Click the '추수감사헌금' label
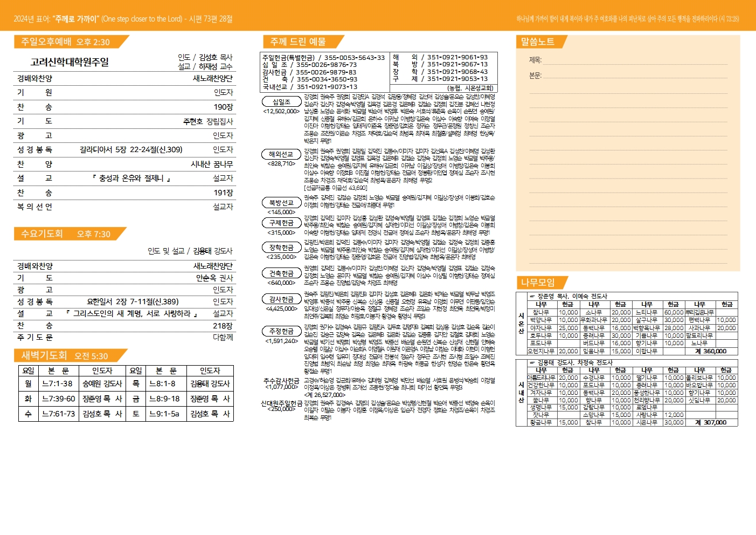 281,381
